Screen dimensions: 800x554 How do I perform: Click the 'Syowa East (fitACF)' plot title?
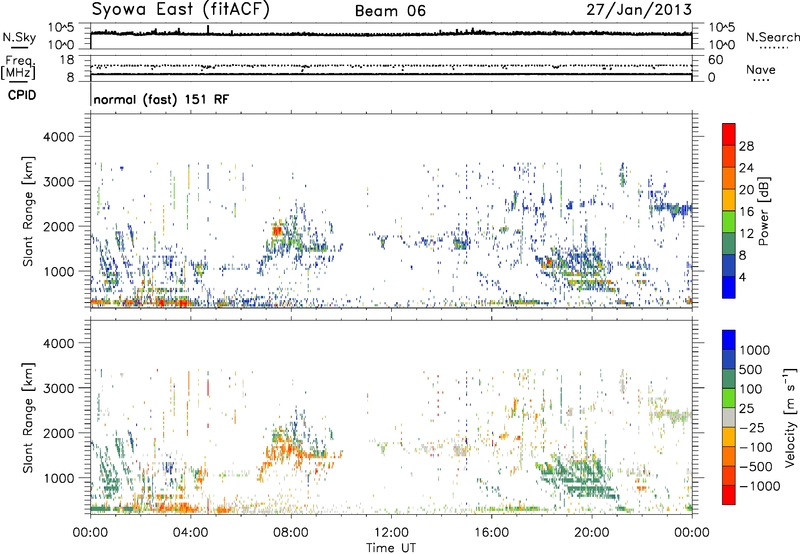181,9
